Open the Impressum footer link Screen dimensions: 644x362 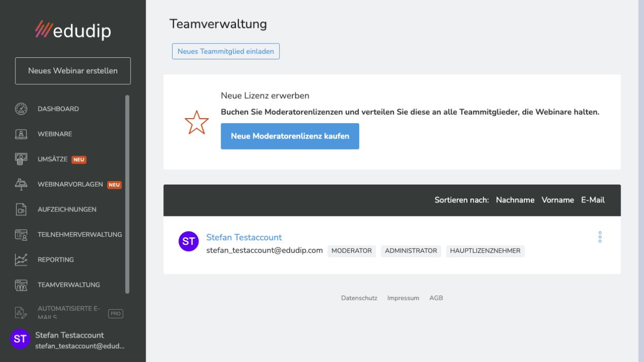pyautogui.click(x=403, y=298)
